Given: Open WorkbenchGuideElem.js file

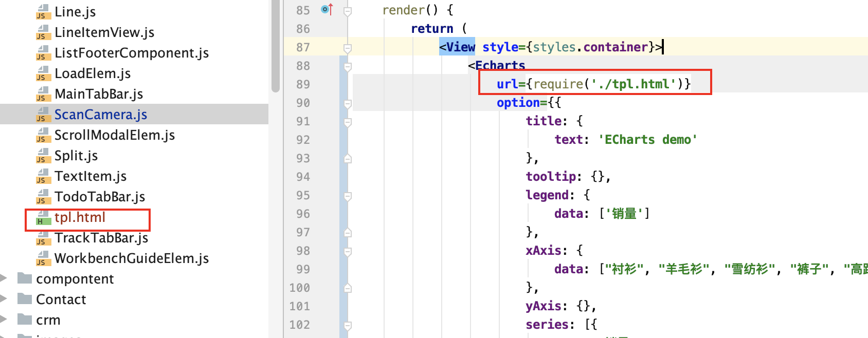Looking at the screenshot, I should [x=132, y=258].
